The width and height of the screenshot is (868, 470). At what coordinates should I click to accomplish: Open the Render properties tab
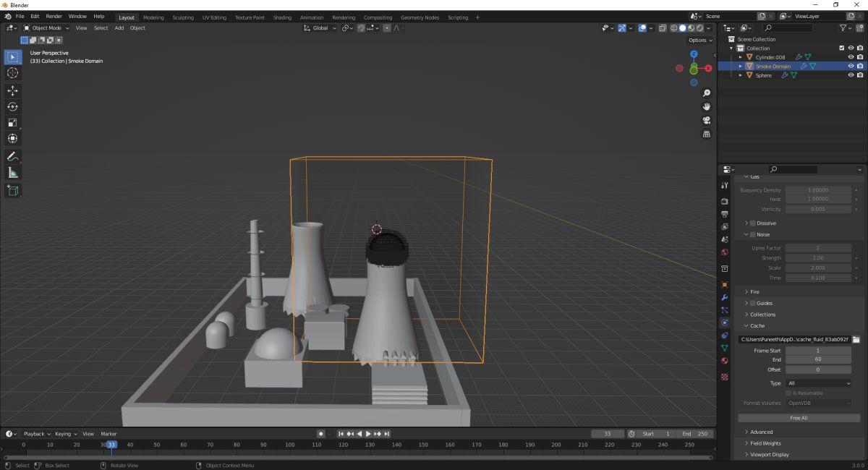725,201
